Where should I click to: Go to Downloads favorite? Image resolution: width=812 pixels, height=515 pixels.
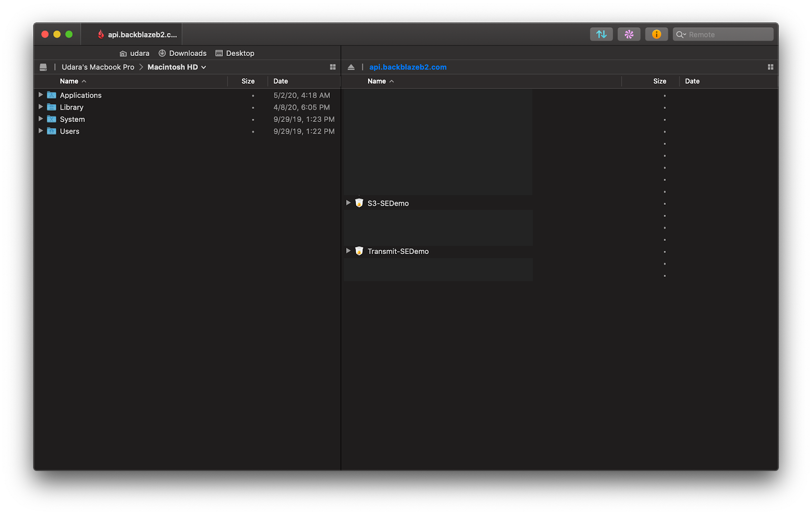(183, 53)
